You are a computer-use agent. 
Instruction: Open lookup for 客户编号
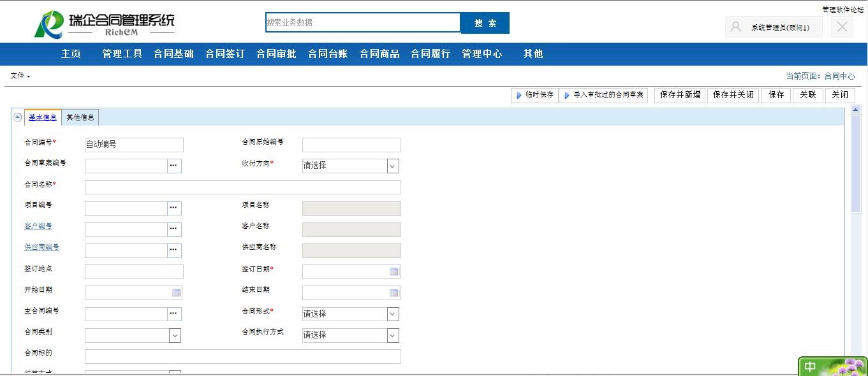pyautogui.click(x=174, y=229)
